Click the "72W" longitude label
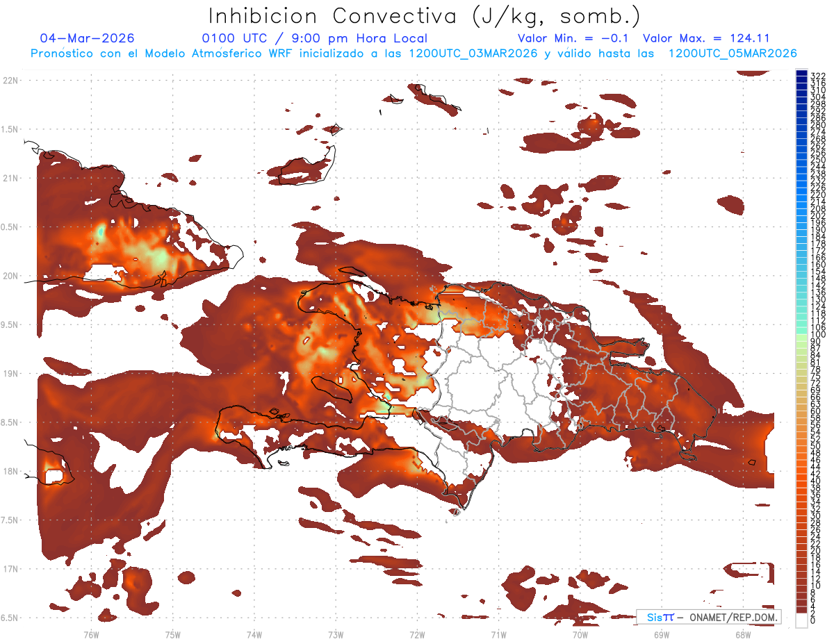This screenshot has width=834, height=644. pos(417,634)
